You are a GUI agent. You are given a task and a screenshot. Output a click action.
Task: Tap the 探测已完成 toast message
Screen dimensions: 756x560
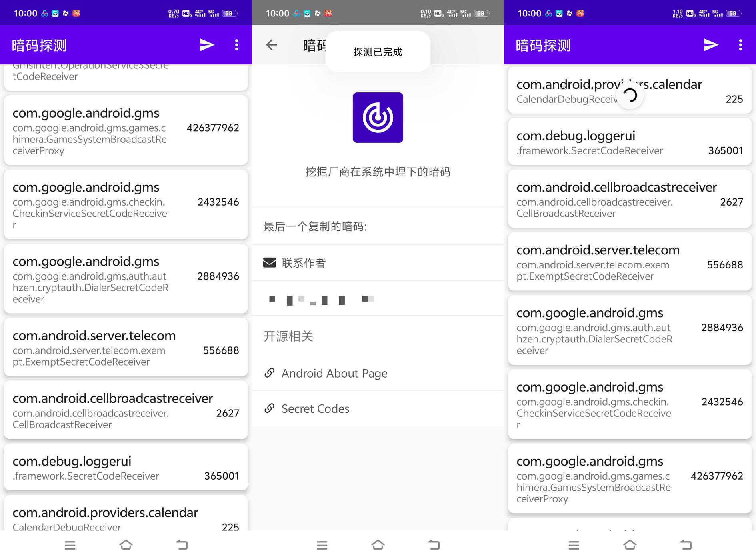coord(378,52)
